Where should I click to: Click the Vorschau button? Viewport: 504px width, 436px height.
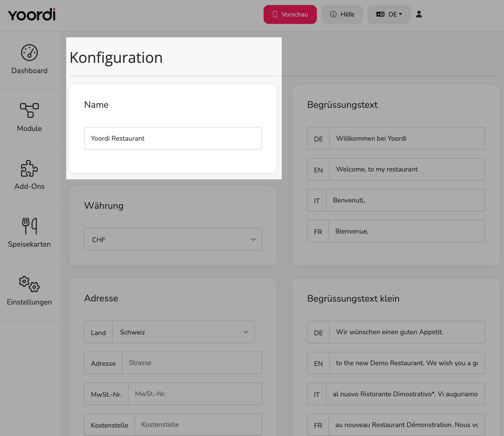pos(290,14)
